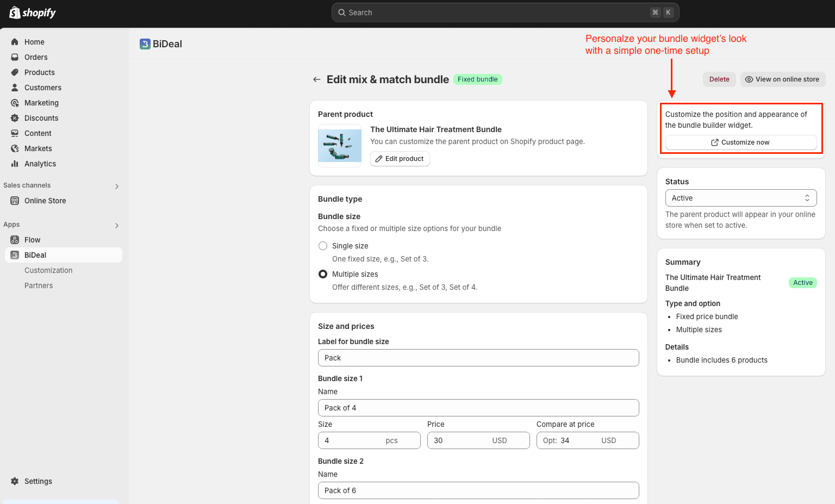Click the Markets globe icon
835x504 pixels.
click(15, 148)
